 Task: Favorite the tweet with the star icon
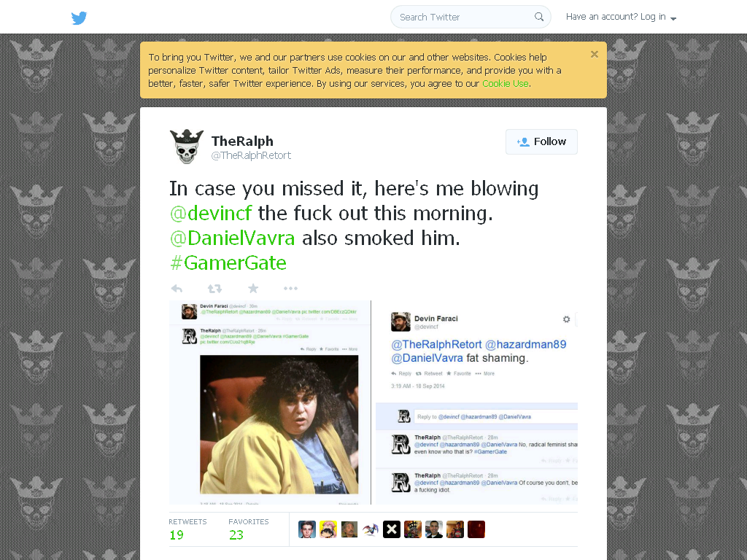coord(253,288)
